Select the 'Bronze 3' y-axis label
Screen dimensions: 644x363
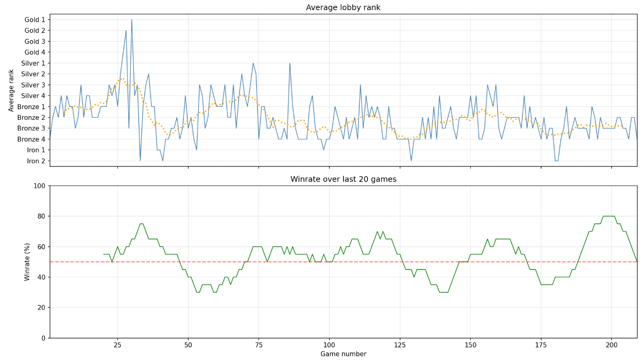point(31,128)
